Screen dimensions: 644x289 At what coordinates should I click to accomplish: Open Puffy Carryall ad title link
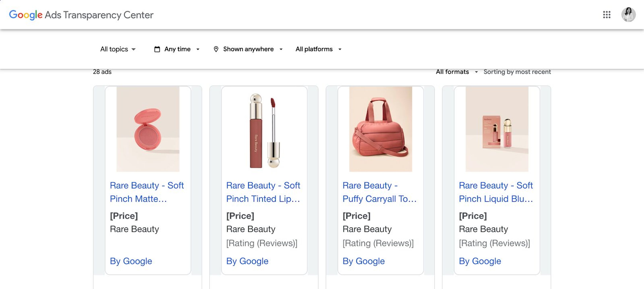(379, 192)
